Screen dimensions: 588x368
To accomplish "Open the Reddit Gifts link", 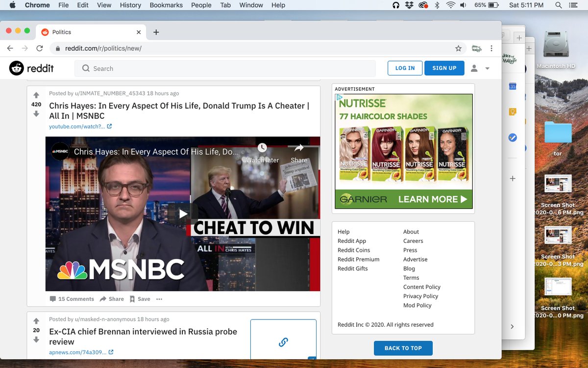I will 352,268.
